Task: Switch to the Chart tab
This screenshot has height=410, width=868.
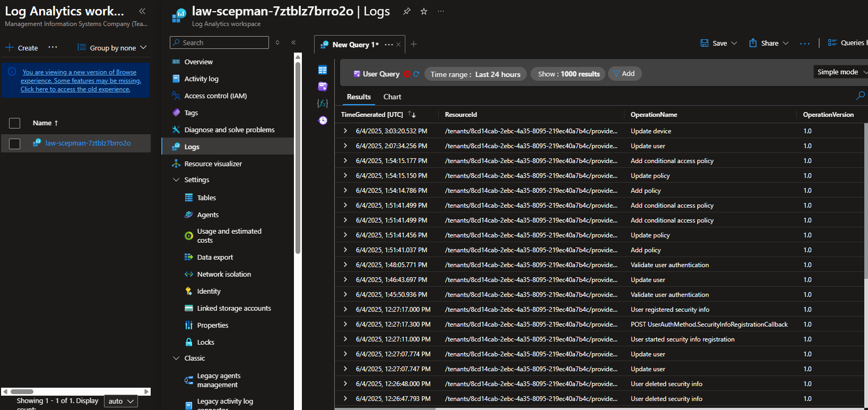Action: (x=392, y=97)
